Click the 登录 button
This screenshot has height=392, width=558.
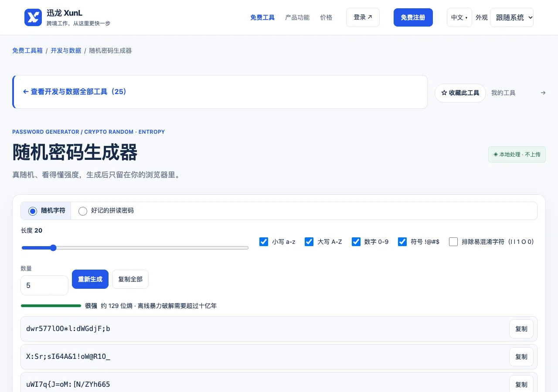click(x=363, y=17)
